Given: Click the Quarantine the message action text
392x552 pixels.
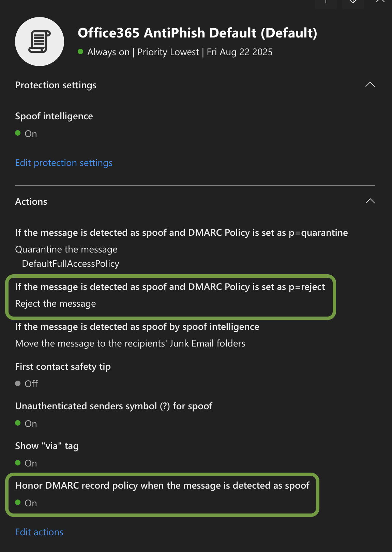Looking at the screenshot, I should [66, 249].
